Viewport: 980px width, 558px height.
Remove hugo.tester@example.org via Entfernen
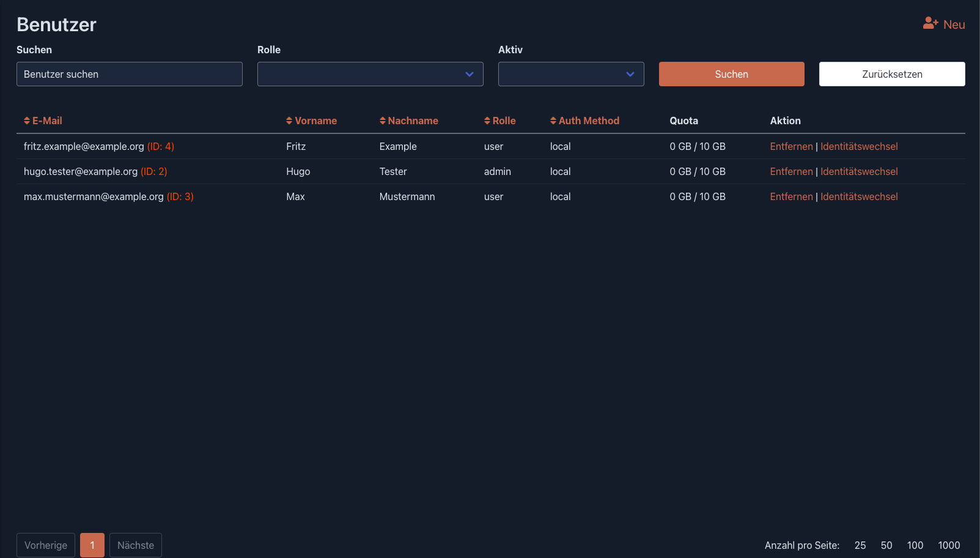(792, 171)
